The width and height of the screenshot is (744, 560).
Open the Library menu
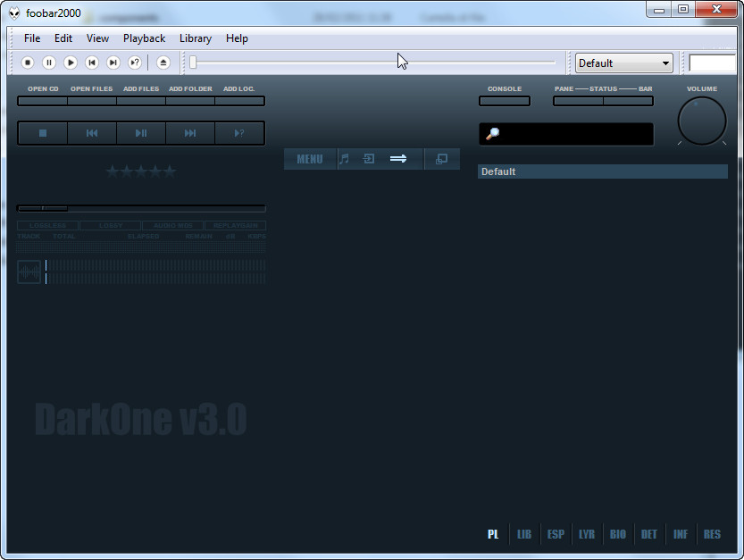tap(196, 38)
